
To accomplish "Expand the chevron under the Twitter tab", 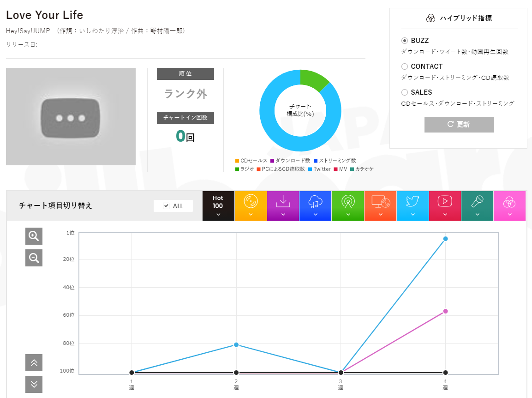I will coord(412,214).
